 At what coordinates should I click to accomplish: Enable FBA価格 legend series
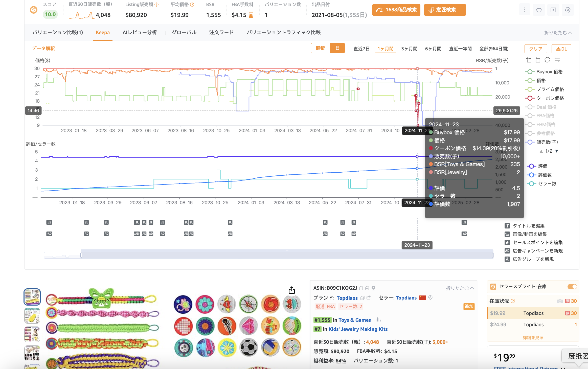coord(540,116)
